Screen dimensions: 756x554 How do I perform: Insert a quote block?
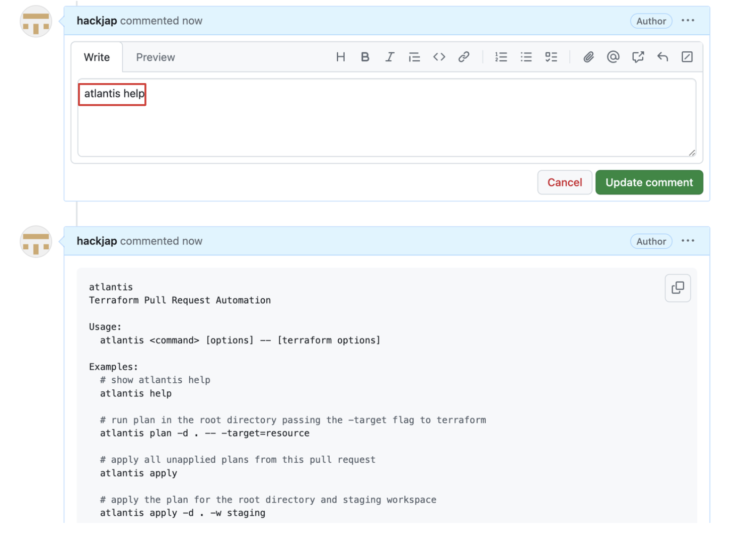pos(414,57)
